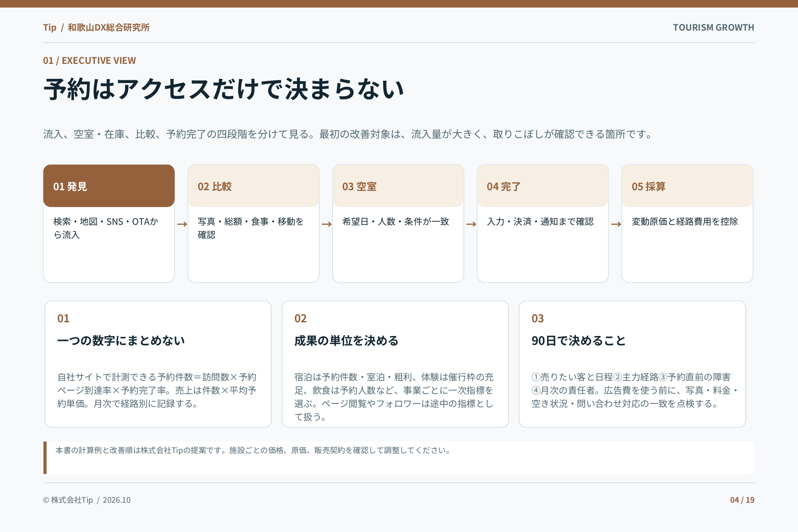798x532 pixels.
Task: Click the subtitle starting '流入、空室・在庫'
Action: pos(349,134)
